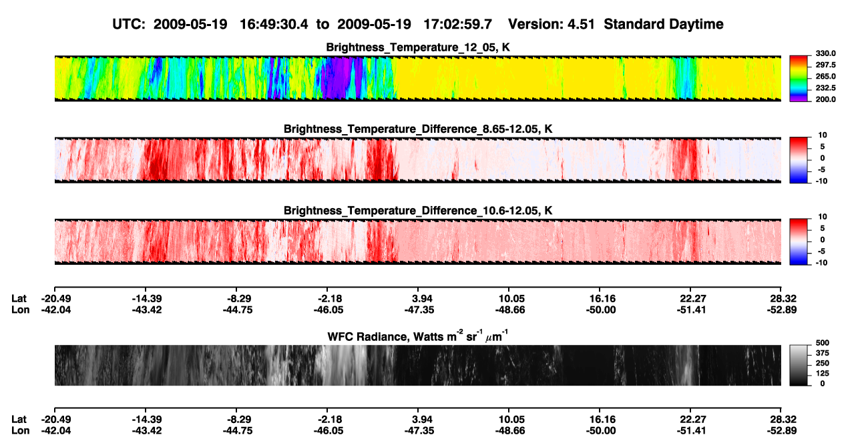Click the 'Lat' label below the WFC Radiance panel
Image resolution: width=868 pixels, height=445 pixels.
(x=19, y=419)
